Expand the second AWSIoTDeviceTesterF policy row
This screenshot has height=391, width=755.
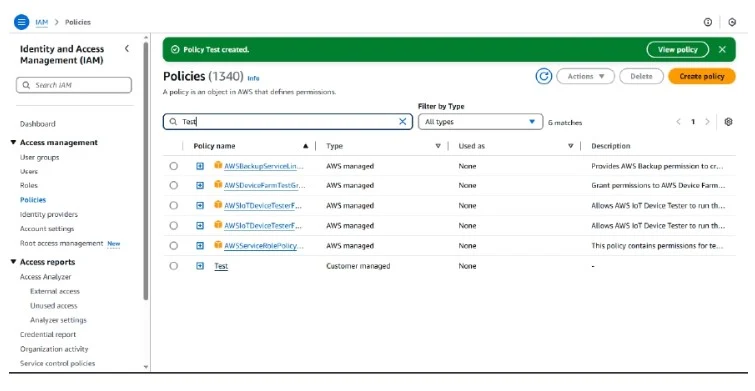[200, 225]
